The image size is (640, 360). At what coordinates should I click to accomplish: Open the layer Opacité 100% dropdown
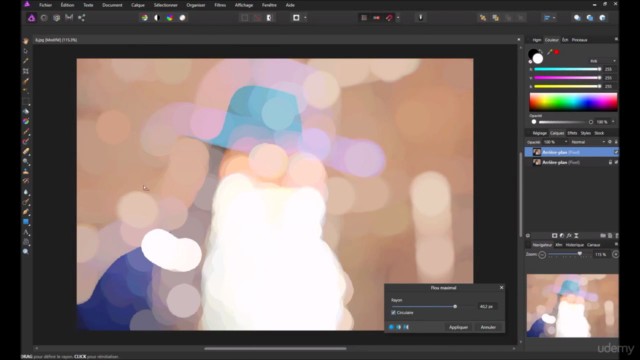click(556, 142)
